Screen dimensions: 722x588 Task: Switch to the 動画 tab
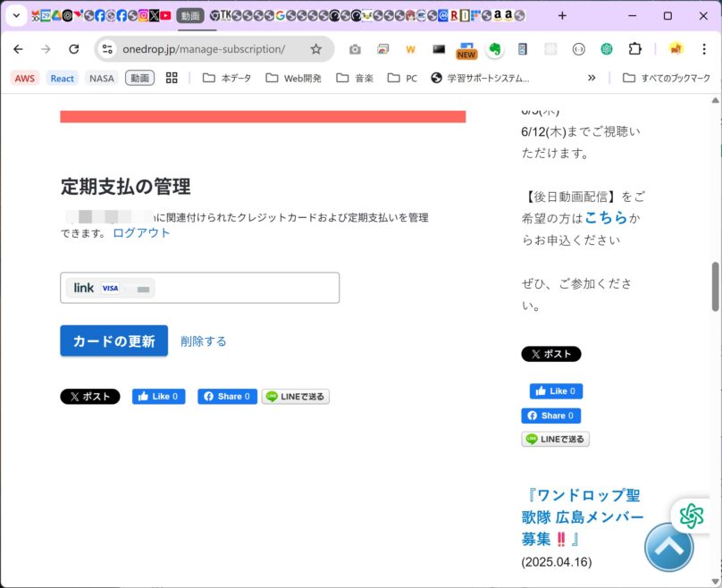pos(189,15)
